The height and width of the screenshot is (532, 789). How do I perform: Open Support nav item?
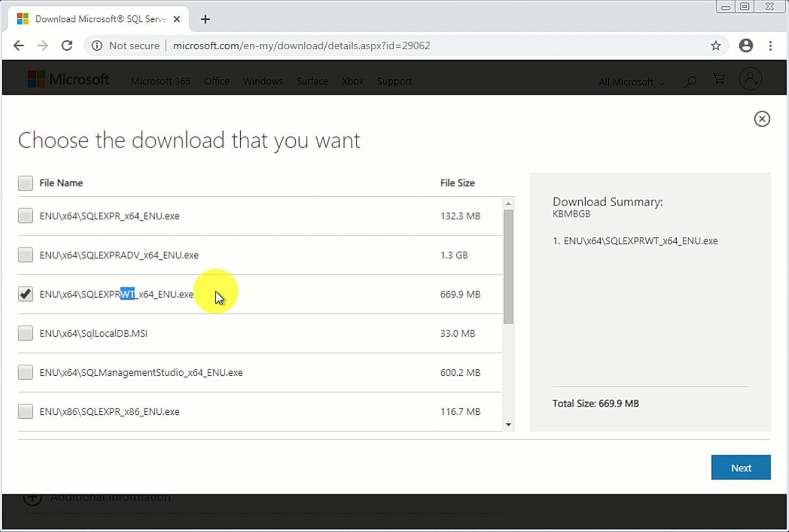pos(394,81)
